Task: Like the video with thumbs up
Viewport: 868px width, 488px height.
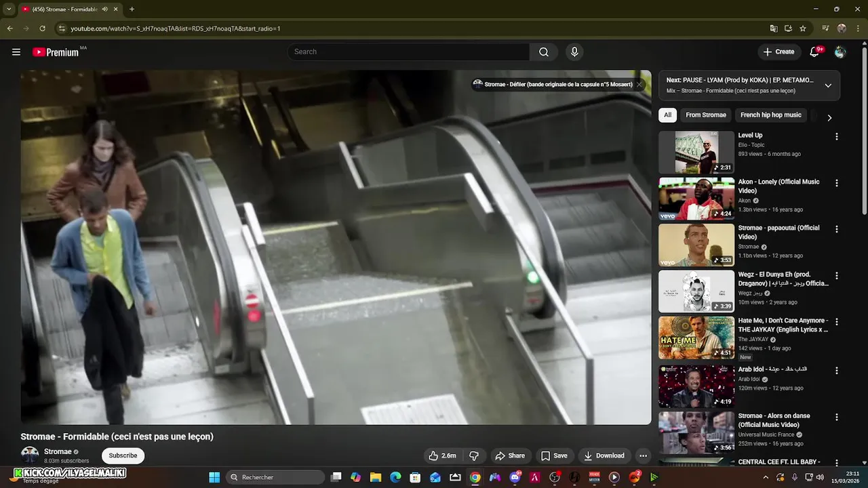Action: [441, 455]
